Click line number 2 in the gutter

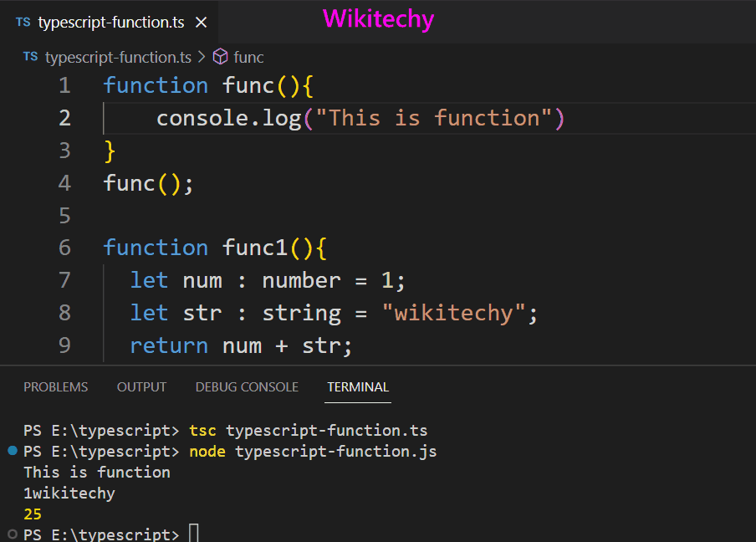pyautogui.click(x=64, y=118)
